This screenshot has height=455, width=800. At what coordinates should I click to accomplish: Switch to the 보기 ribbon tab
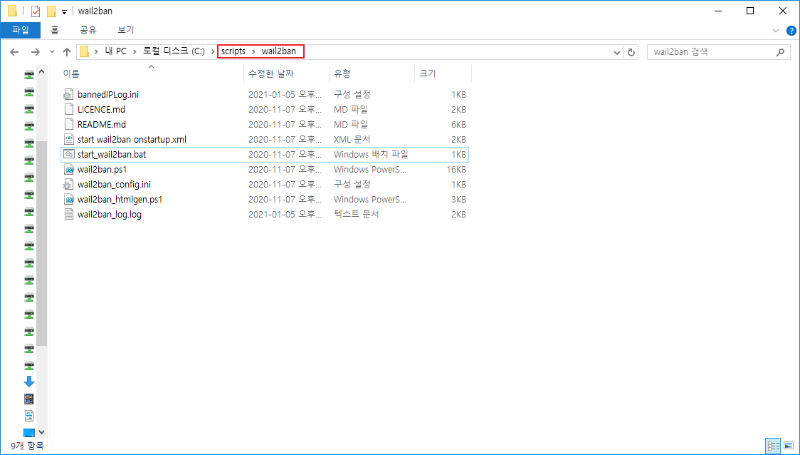[125, 30]
